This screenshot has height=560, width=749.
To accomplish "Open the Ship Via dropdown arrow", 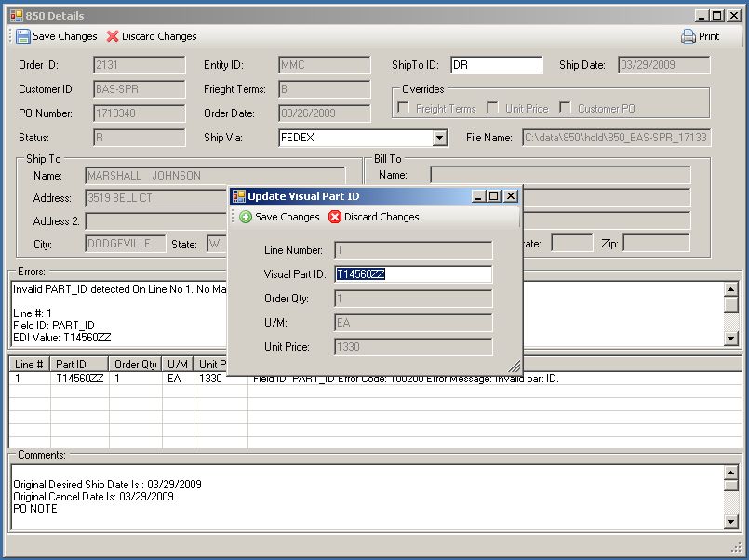I will click(440, 138).
